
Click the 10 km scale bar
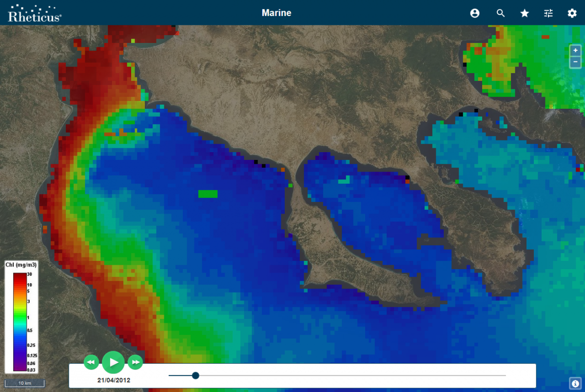[x=24, y=383]
